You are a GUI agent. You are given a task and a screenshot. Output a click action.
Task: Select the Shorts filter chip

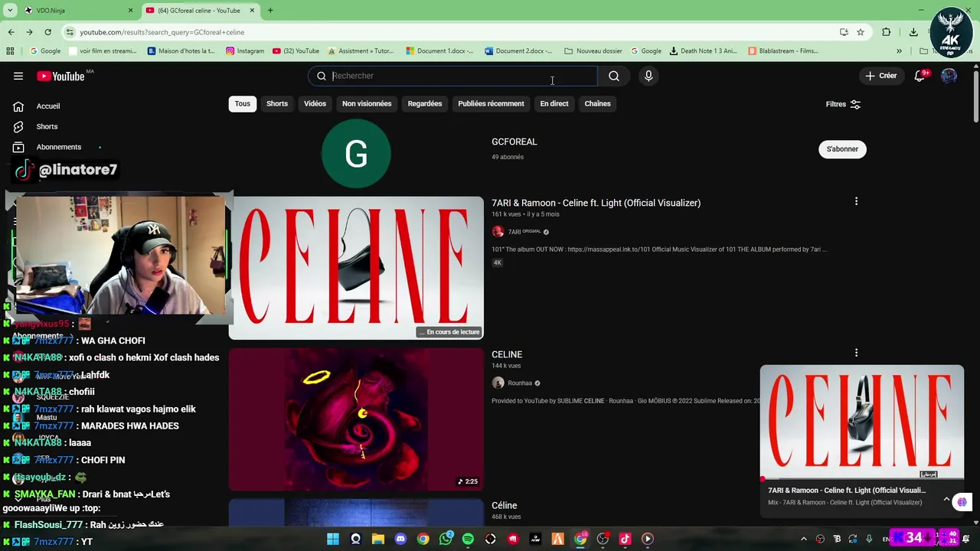tap(277, 104)
